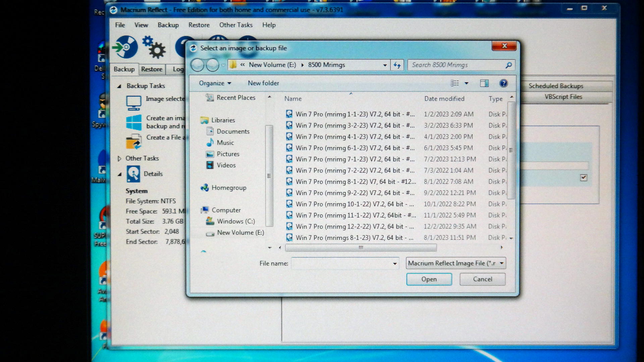Image resolution: width=644 pixels, height=362 pixels.
Task: Click the Open button
Action: [429, 279]
